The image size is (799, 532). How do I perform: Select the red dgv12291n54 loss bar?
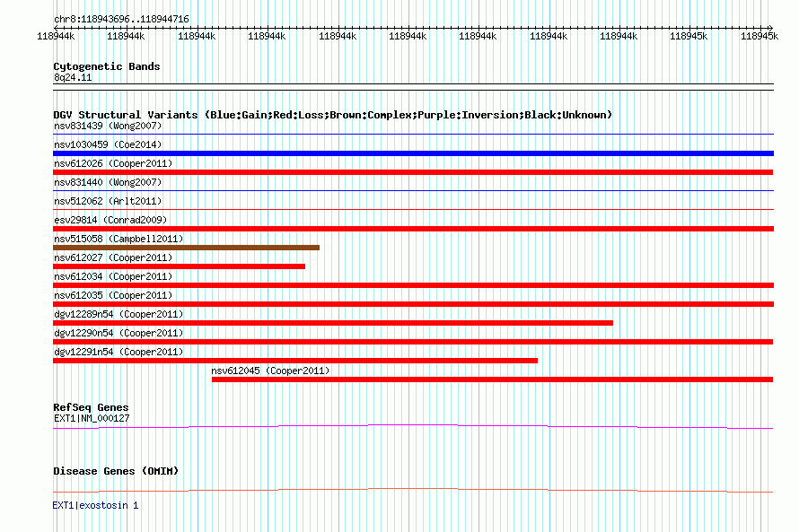tap(295, 361)
